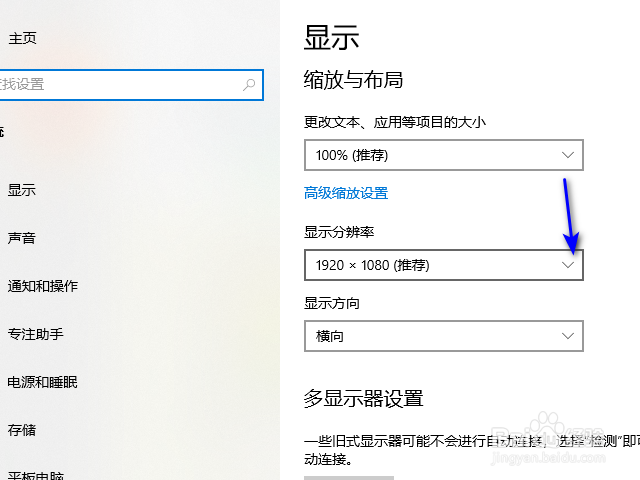640x480 pixels.
Task: Click the resolution dropdown chevron arrow
Action: point(568,265)
